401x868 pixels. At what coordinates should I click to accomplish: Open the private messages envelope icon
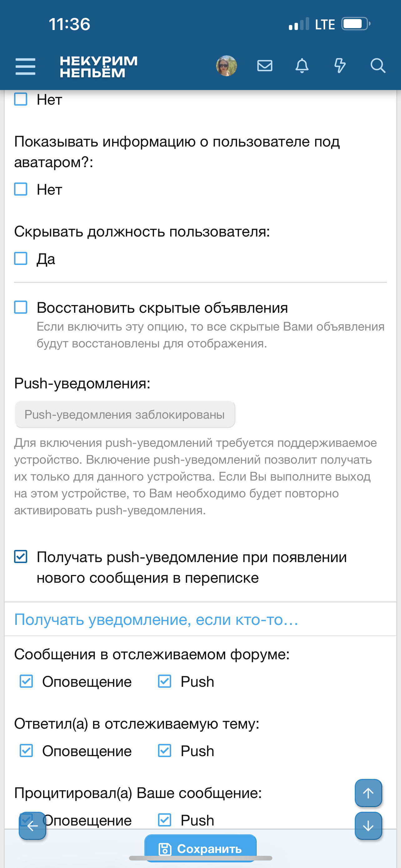pyautogui.click(x=265, y=66)
